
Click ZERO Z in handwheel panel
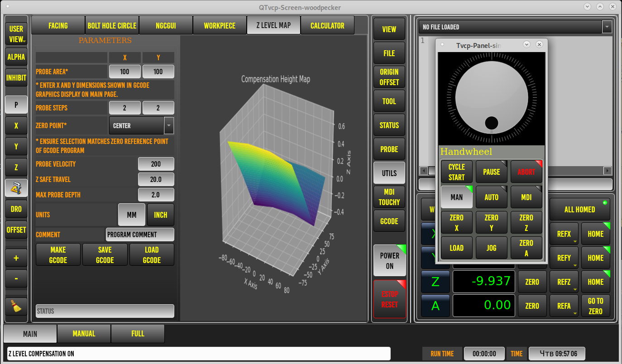(526, 222)
